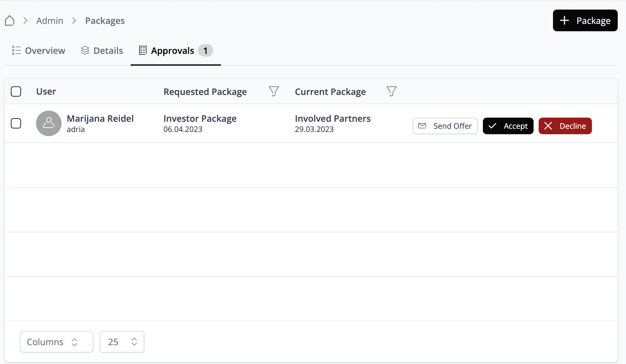Check the Marijana Reidel row checkbox

(x=16, y=123)
